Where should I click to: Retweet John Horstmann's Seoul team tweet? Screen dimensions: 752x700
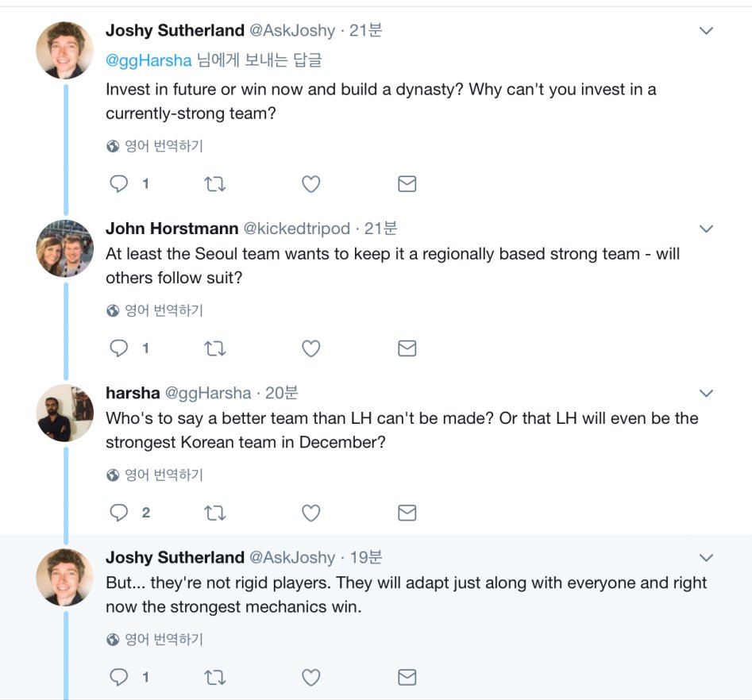[x=215, y=348]
